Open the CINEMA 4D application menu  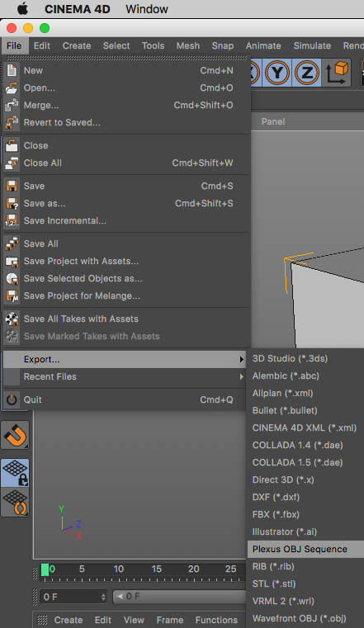coord(78,9)
